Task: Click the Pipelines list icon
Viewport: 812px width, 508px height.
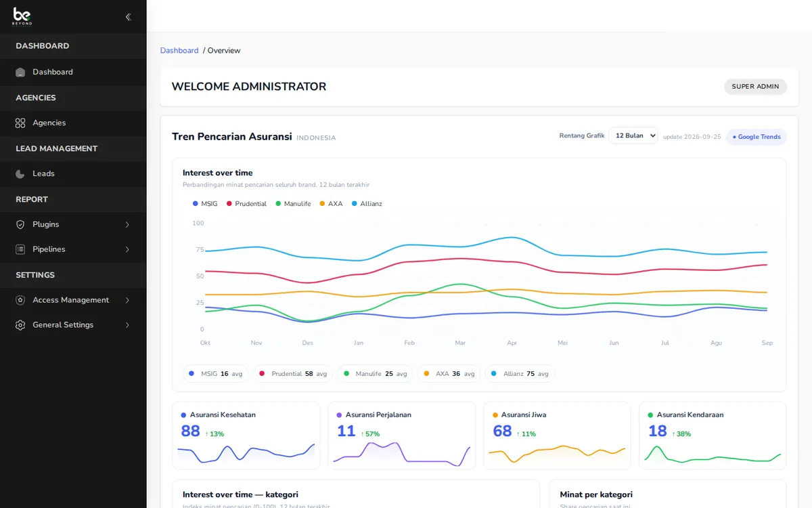Action: pyautogui.click(x=20, y=249)
